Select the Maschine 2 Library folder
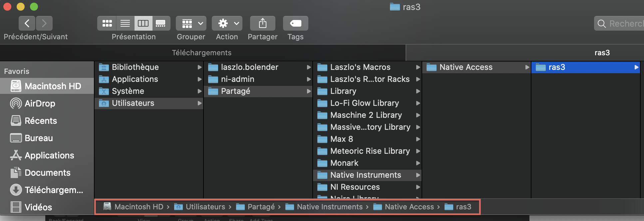Screen dimensions: 644x221 (x=367, y=115)
